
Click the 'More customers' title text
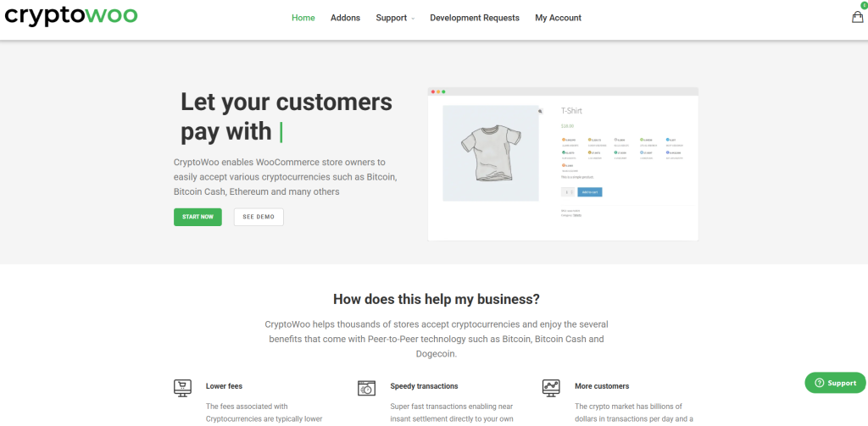(602, 386)
